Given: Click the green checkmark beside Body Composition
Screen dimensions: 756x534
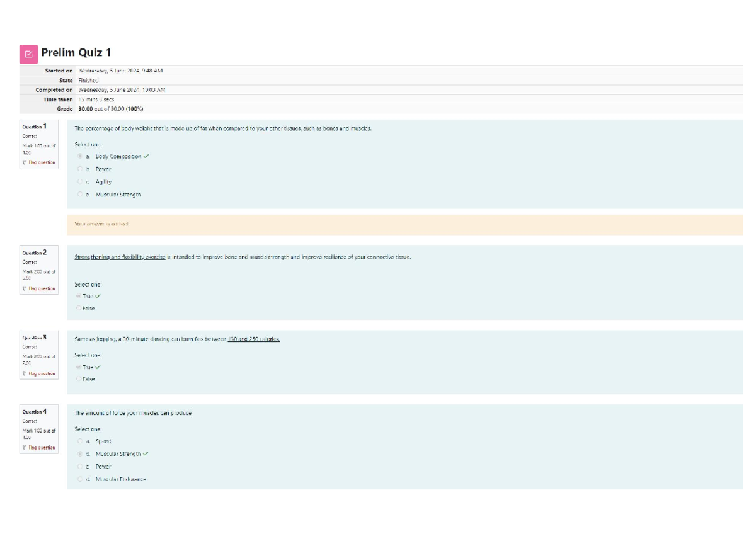Looking at the screenshot, I should (146, 156).
